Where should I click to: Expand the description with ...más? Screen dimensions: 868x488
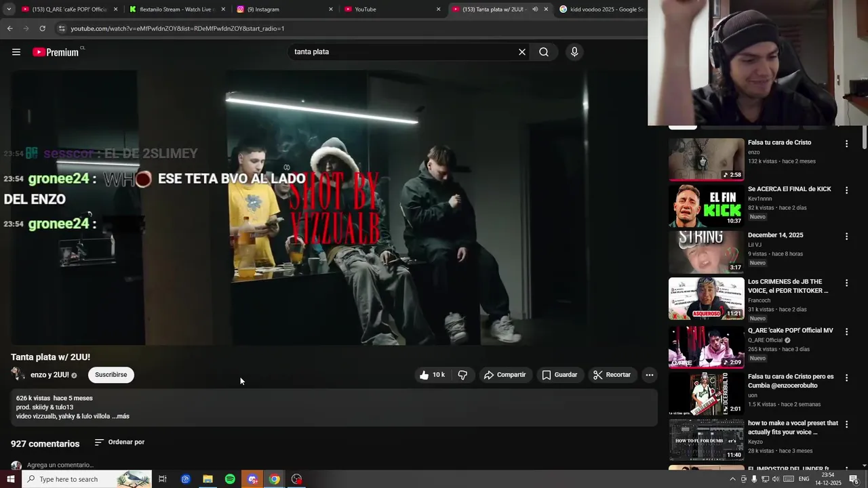pos(121,416)
